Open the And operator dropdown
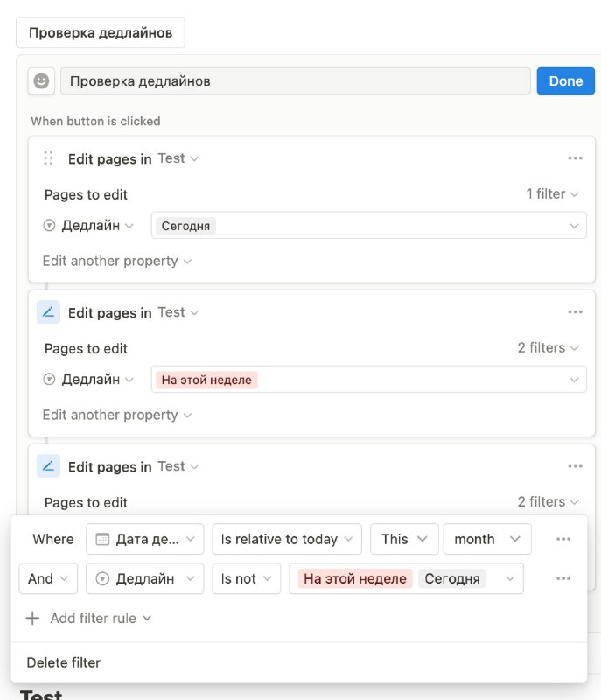 (x=48, y=578)
